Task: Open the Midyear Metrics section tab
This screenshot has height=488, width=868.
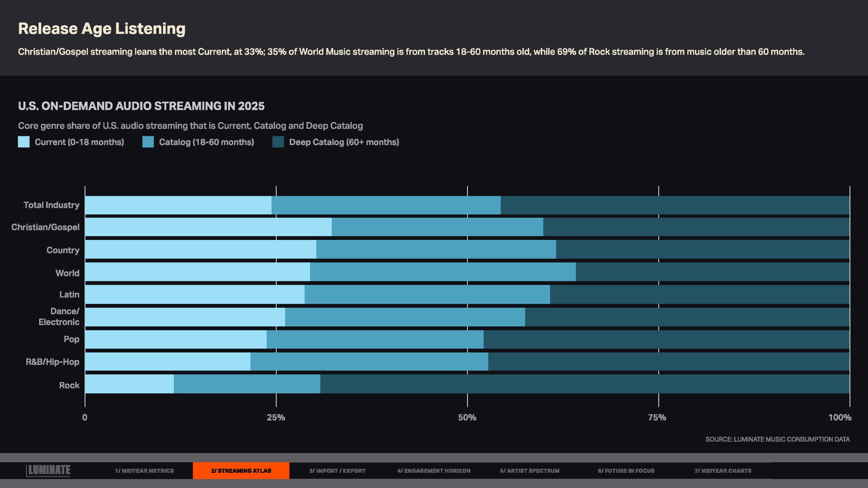Action: [x=144, y=471]
